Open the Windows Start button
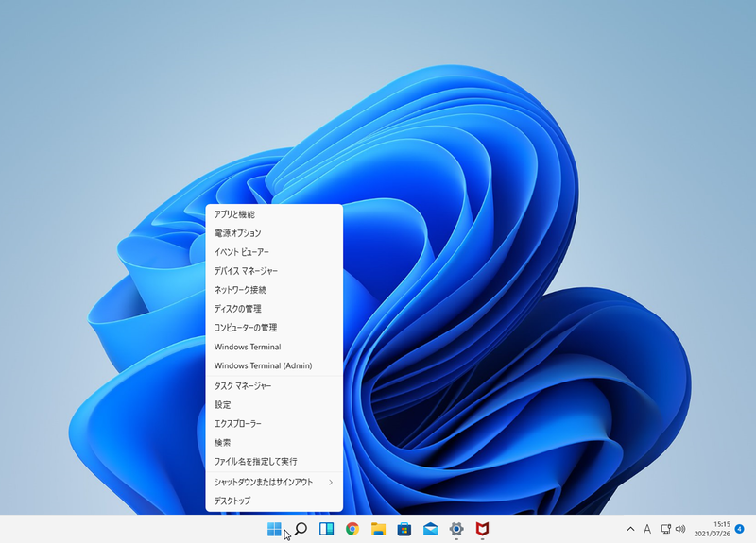Viewport: 756px width, 543px height. tap(274, 529)
